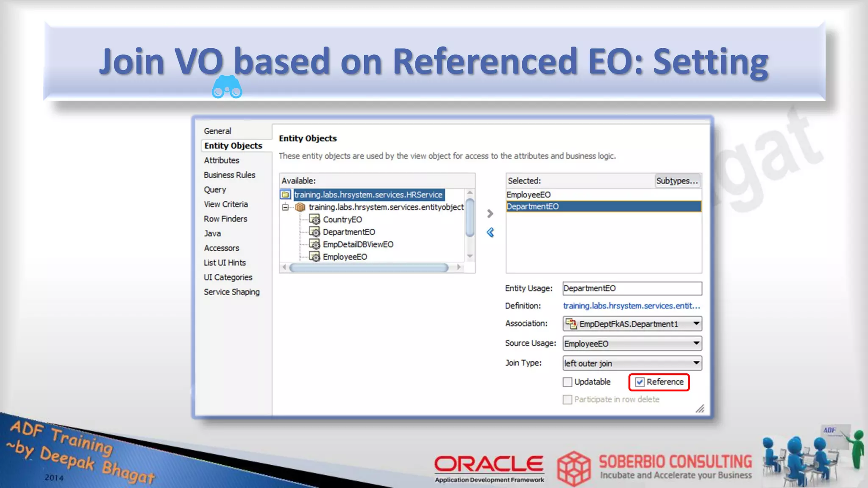The width and height of the screenshot is (868, 488).
Task: Click the Participate in row delete checkbox
Action: [x=568, y=399]
